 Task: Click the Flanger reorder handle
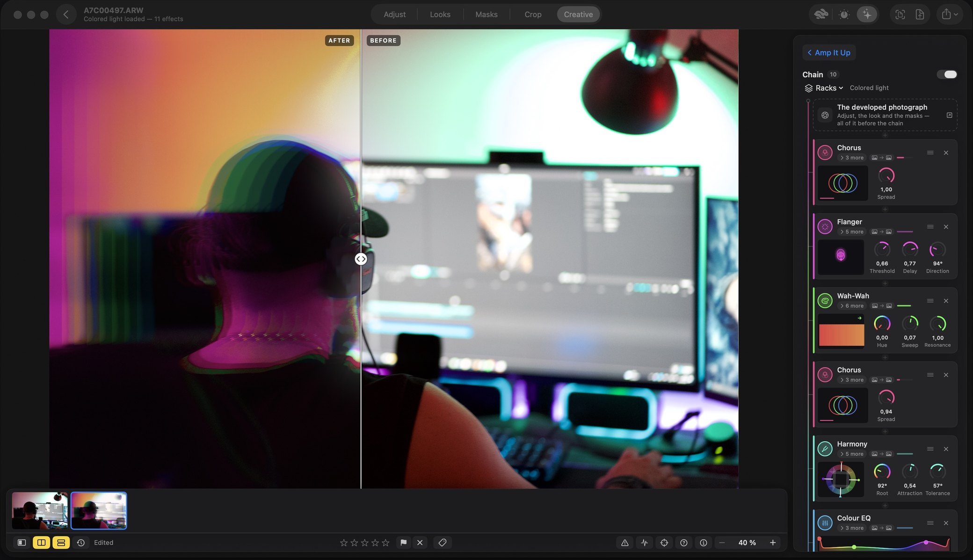[930, 227]
